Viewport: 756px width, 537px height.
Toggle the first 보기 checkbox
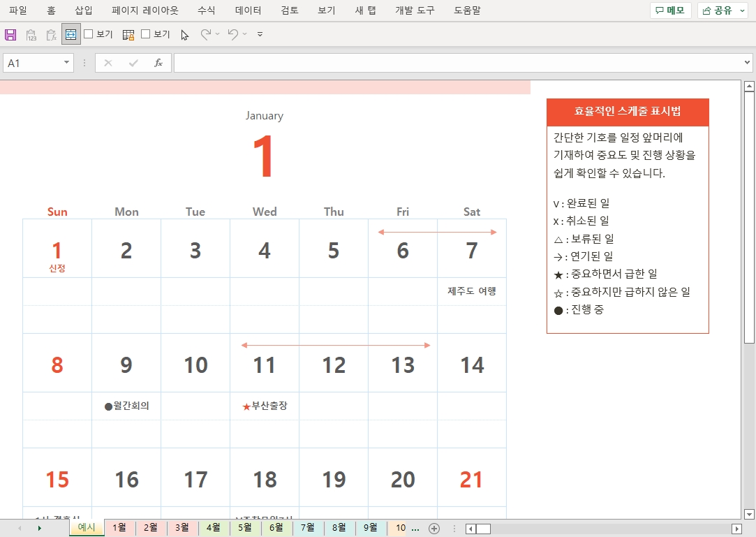click(88, 34)
